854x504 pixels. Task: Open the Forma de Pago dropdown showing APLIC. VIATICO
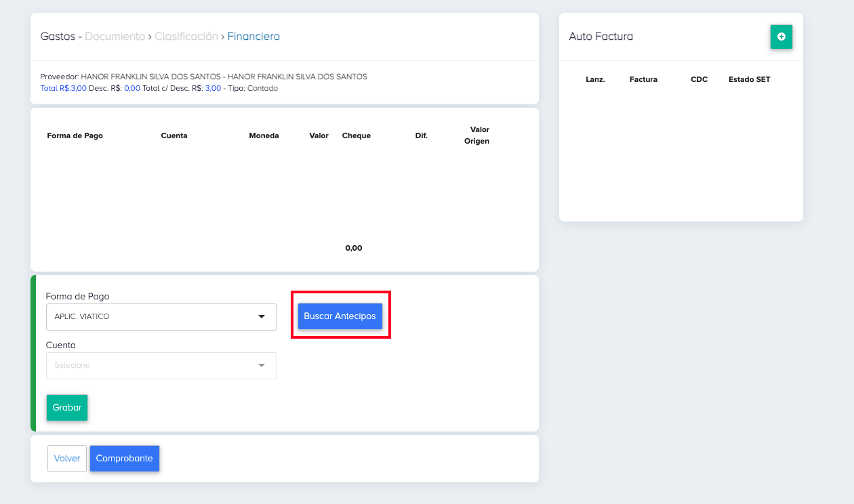(161, 316)
